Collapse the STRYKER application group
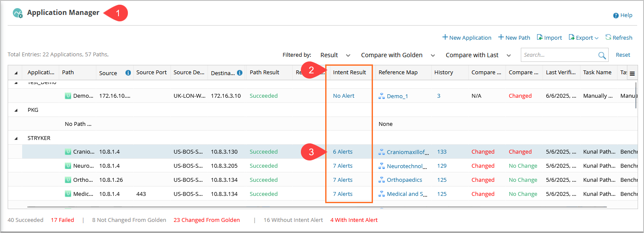The height and width of the screenshot is (233, 644). (x=16, y=138)
